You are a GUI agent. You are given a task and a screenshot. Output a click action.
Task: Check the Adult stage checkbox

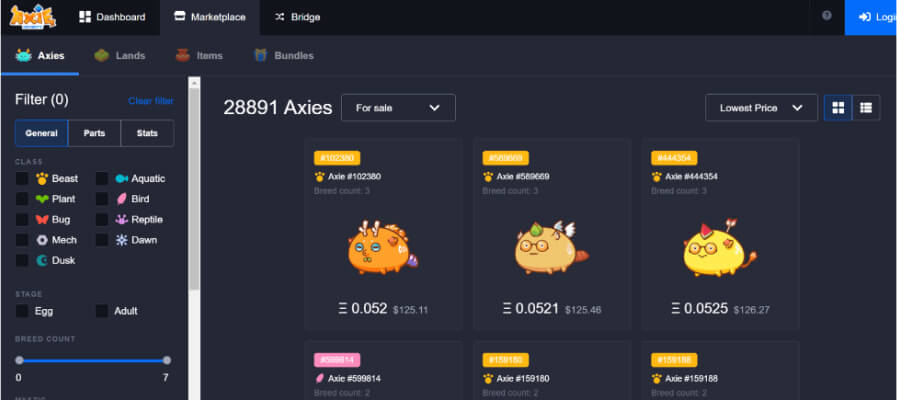[102, 311]
